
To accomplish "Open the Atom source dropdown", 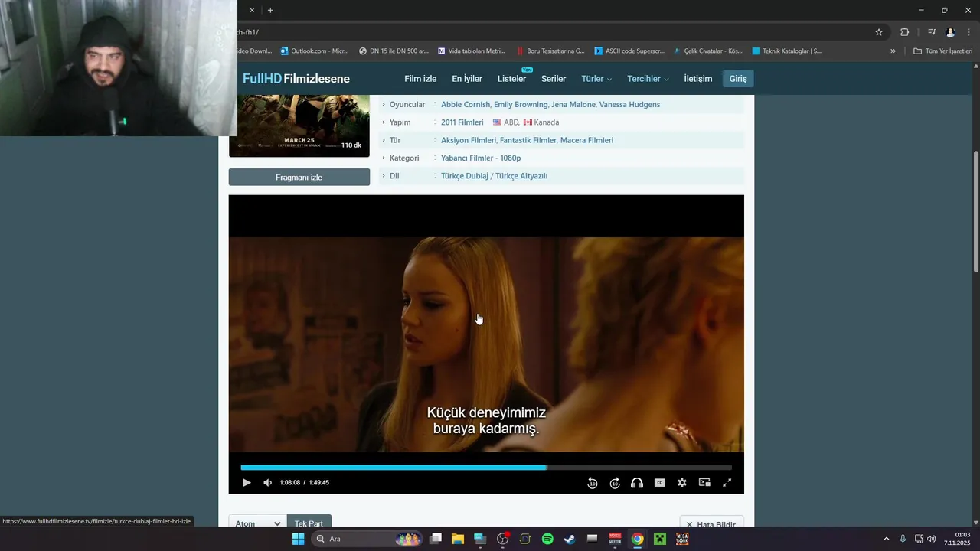I will [x=256, y=523].
